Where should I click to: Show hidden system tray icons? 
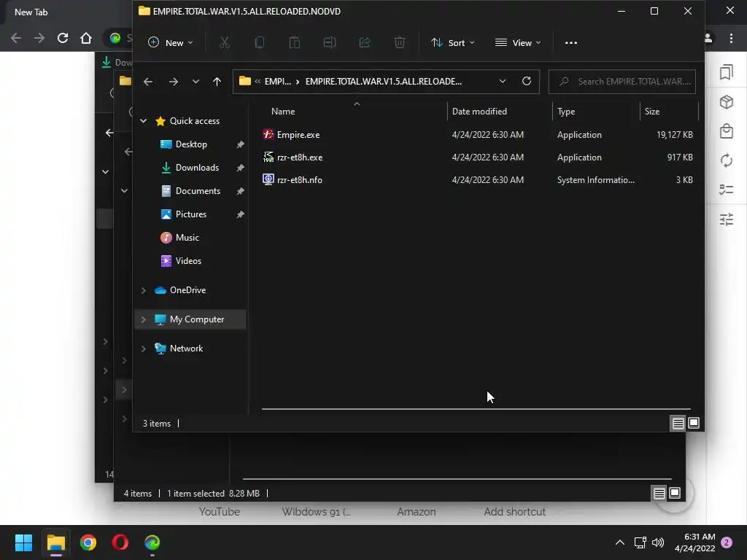pyautogui.click(x=620, y=542)
